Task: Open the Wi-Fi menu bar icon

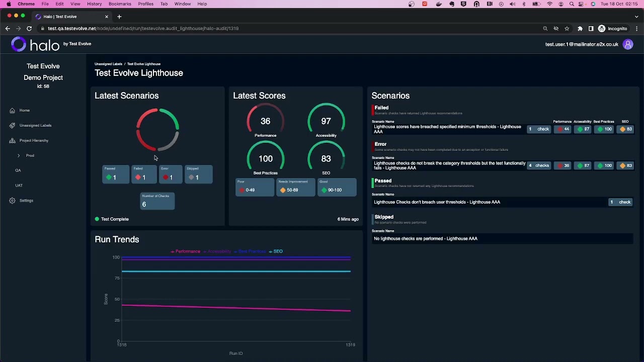Action: pos(549,4)
